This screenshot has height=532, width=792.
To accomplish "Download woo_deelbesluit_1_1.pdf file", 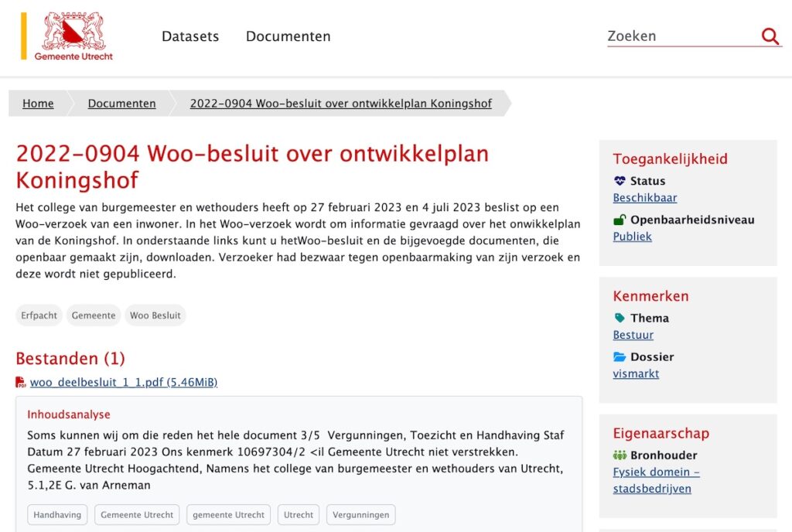I will [x=124, y=382].
